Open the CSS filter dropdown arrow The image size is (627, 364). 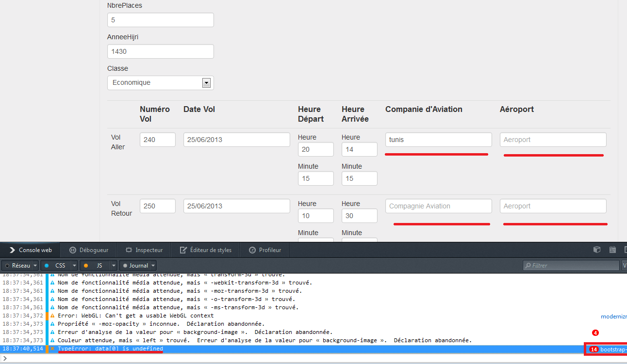[74, 265]
